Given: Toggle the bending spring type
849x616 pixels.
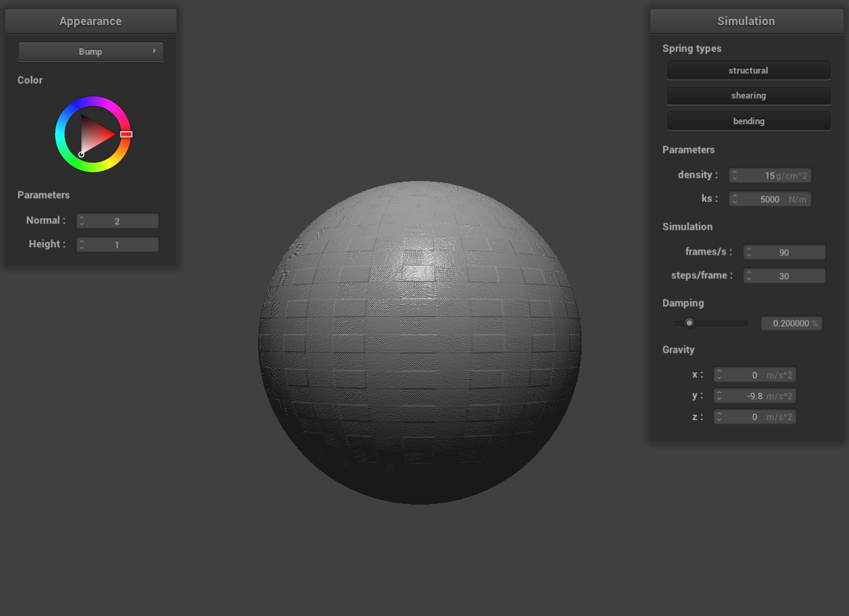Looking at the screenshot, I should click(x=748, y=121).
